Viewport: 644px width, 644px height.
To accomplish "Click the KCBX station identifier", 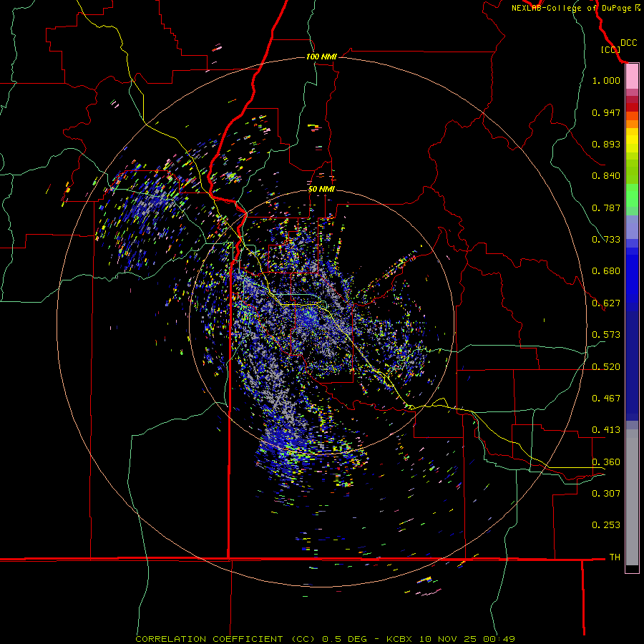I will (399, 639).
